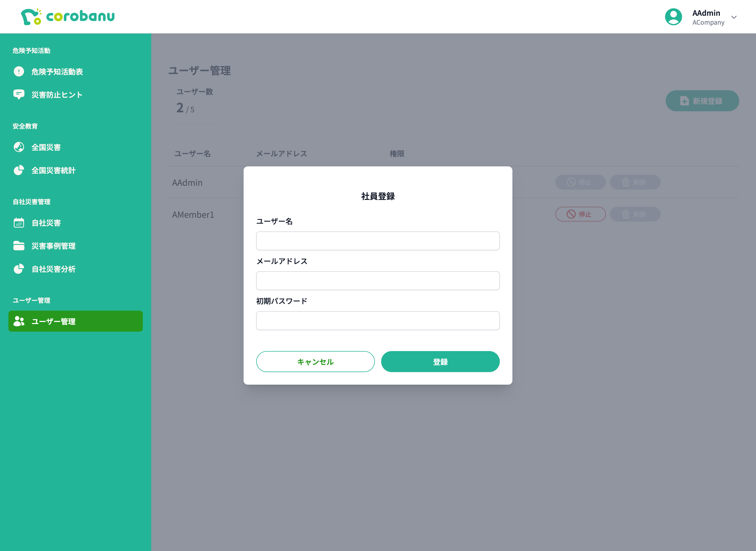This screenshot has height=551, width=756.
Task: Click the 権限 column header
Action: (x=397, y=153)
